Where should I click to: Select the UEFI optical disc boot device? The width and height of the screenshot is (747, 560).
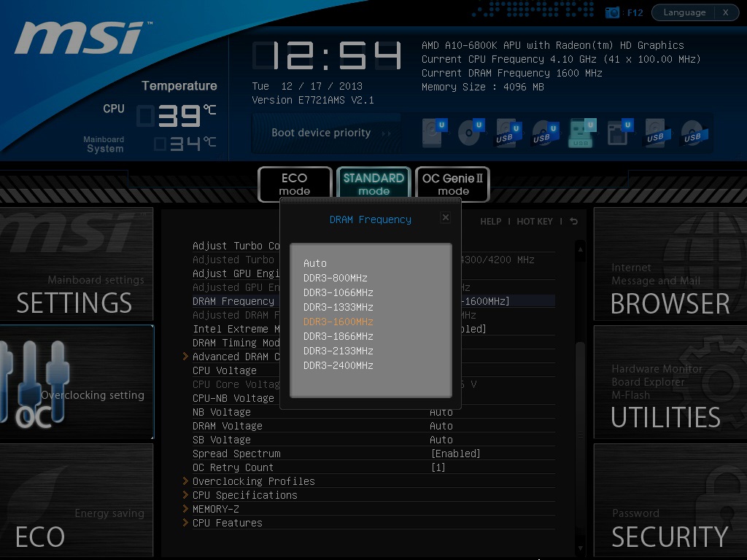click(x=471, y=133)
